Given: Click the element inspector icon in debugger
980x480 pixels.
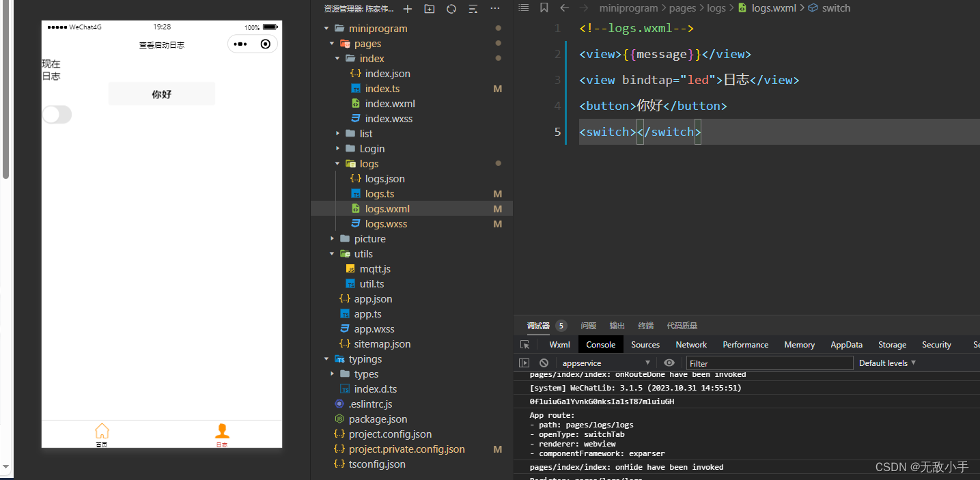Looking at the screenshot, I should click(x=524, y=345).
